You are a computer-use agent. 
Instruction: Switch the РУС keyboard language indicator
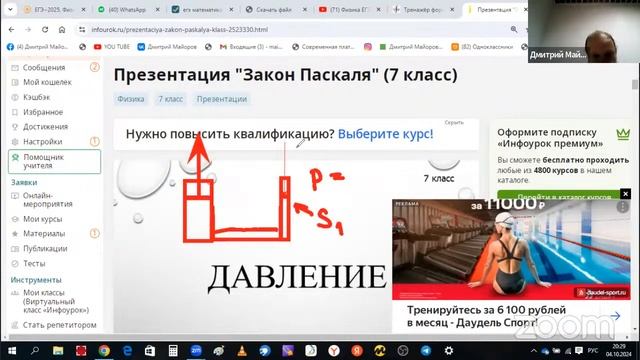pyautogui.click(x=593, y=351)
